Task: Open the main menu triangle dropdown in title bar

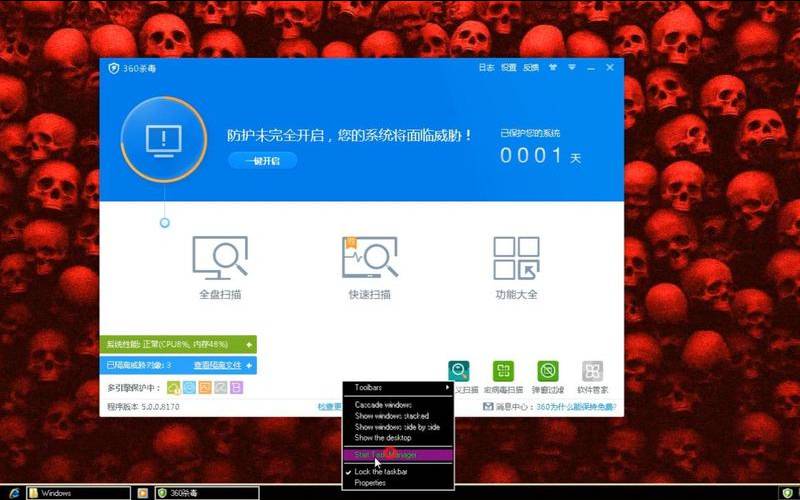Action: pyautogui.click(x=572, y=67)
